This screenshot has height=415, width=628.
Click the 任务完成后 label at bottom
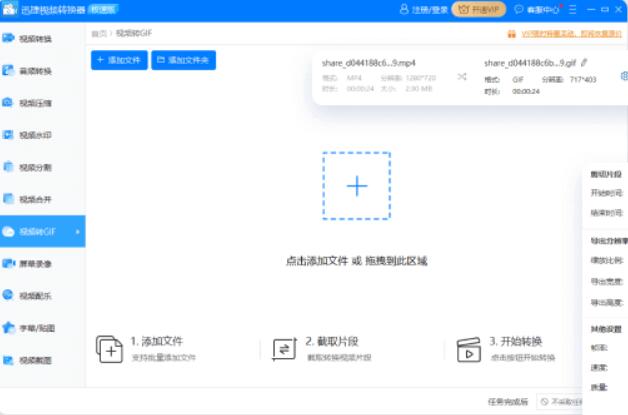(x=508, y=401)
